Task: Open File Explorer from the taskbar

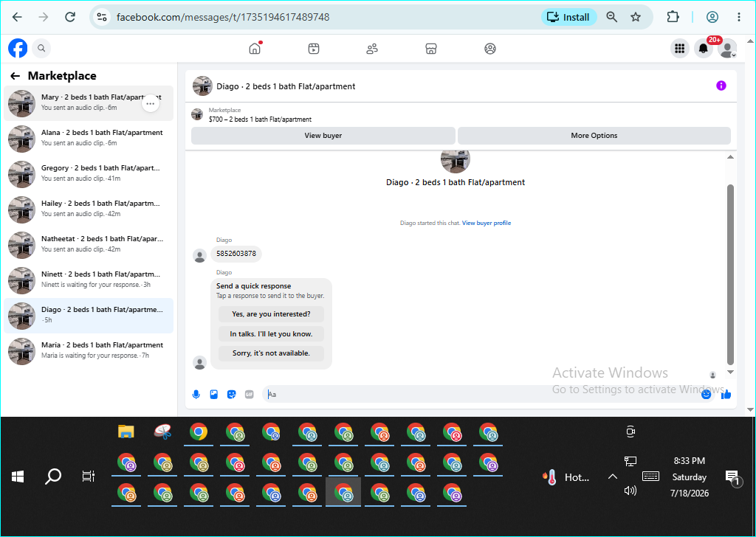Action: [x=126, y=432]
